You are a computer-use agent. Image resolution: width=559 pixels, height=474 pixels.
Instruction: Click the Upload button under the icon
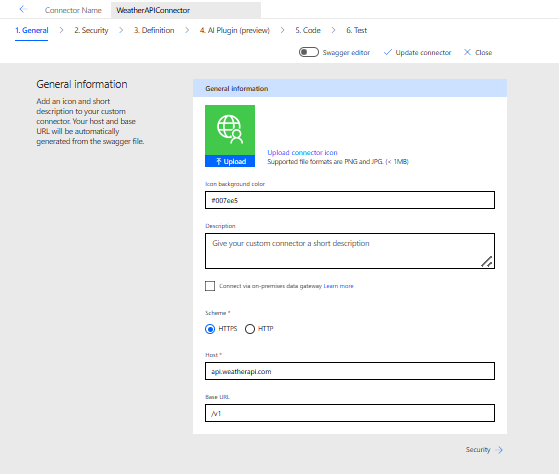click(x=230, y=161)
